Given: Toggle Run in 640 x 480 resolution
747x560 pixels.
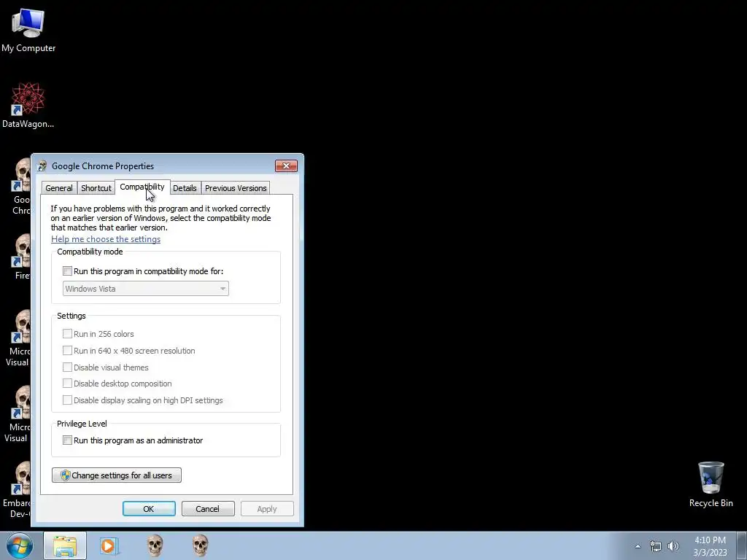Looking at the screenshot, I should 67,351.
